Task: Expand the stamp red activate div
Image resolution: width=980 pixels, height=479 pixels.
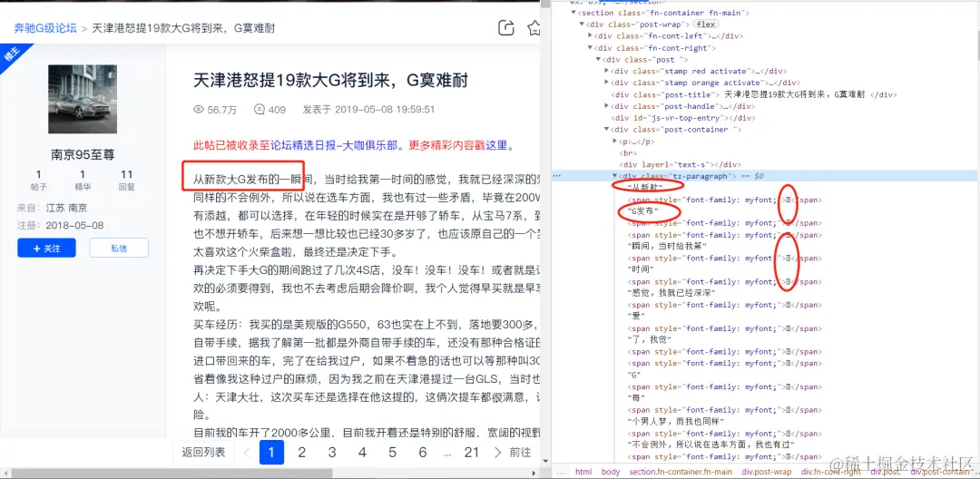Action: [606, 71]
